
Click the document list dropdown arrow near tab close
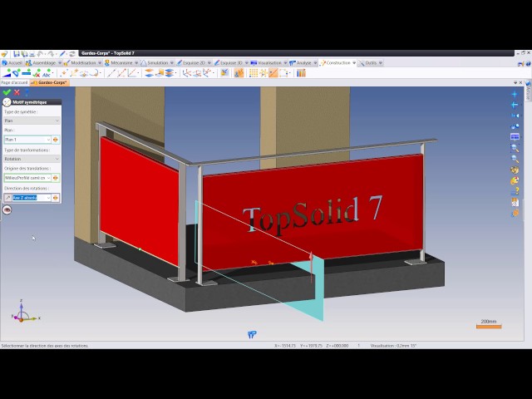(515, 82)
